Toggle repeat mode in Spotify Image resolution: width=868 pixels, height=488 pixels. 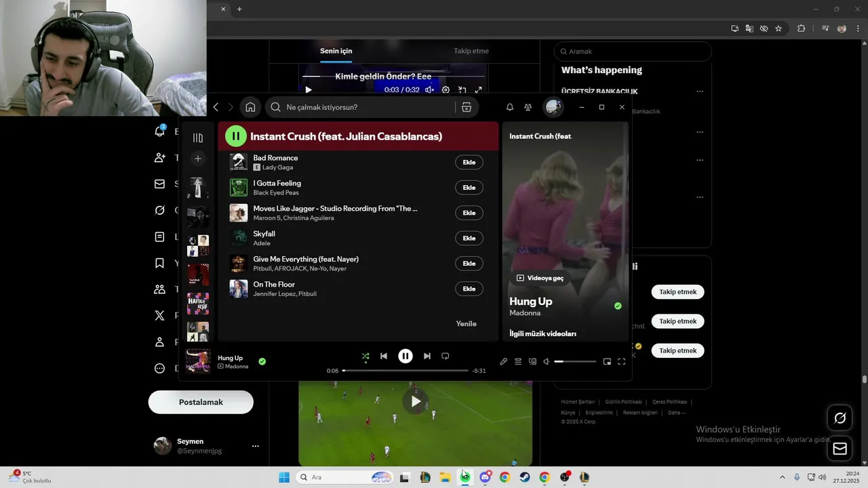(x=446, y=356)
